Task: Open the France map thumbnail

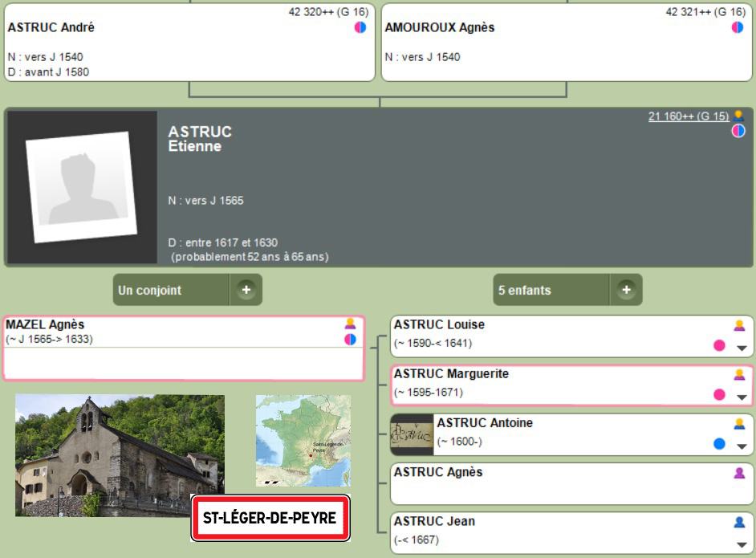Action: 303,440
